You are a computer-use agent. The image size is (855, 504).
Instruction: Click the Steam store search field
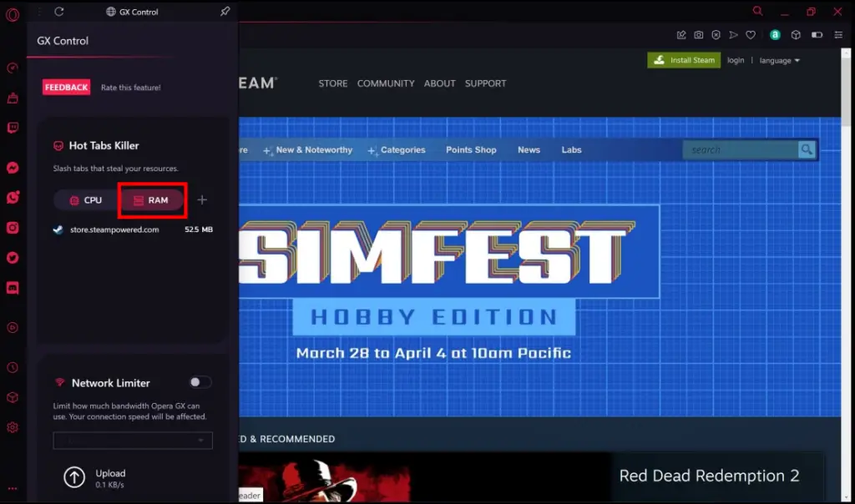tap(741, 149)
